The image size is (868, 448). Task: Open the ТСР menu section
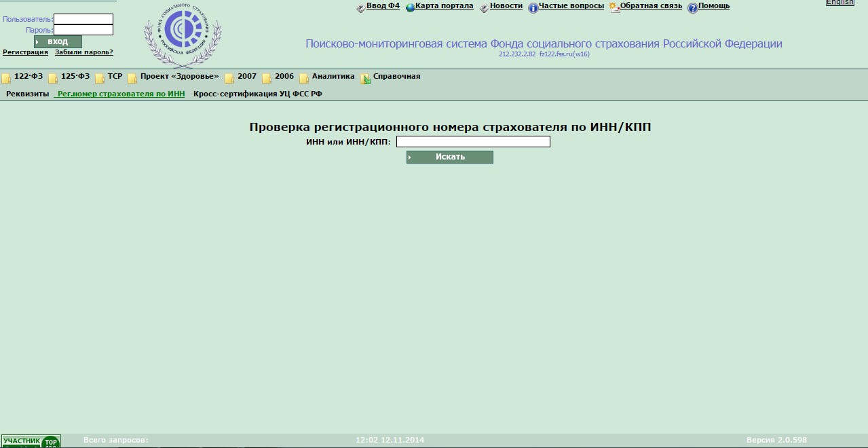[x=115, y=77]
